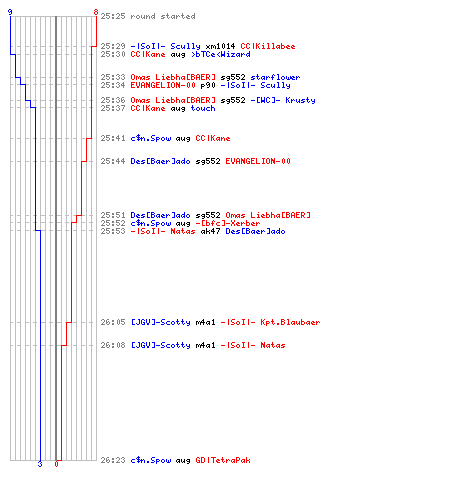Click player name touch at 25:37
Screen dimensions: 450x500
pos(203,108)
